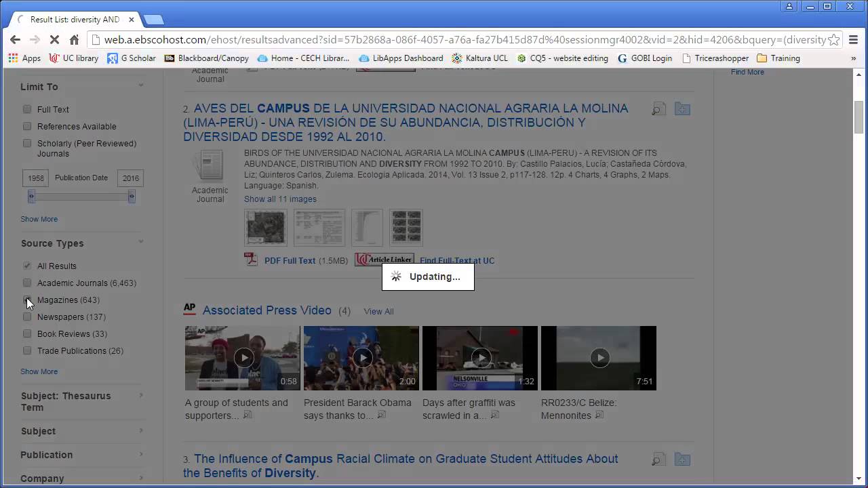Open the browser Home page
The width and height of the screenshot is (868, 488).
click(74, 39)
